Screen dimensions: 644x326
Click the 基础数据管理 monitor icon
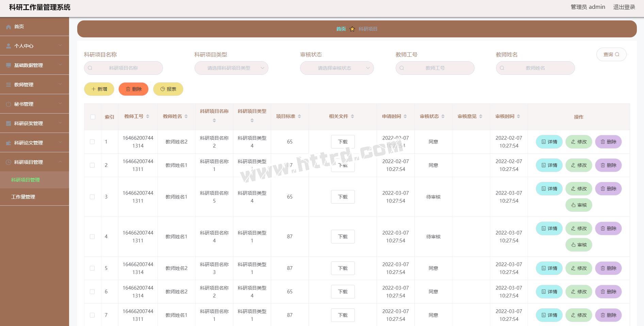point(9,65)
